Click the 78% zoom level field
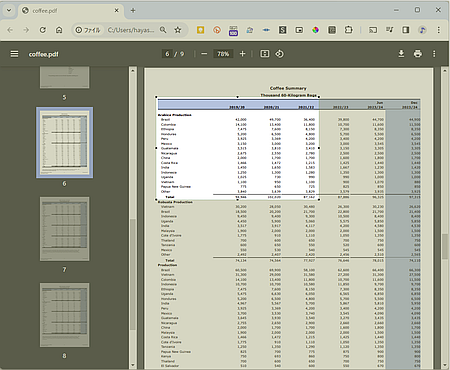The image size is (450, 370). [x=223, y=54]
